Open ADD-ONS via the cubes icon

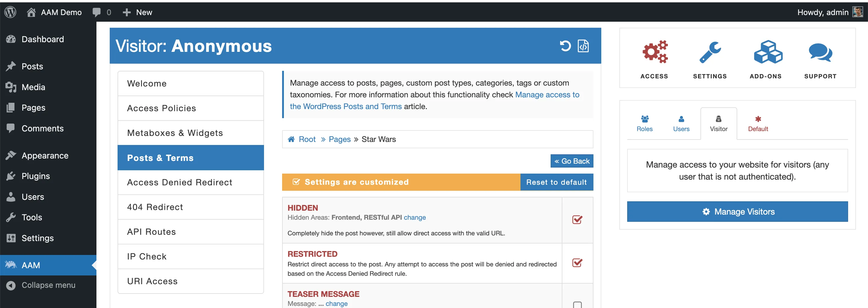pyautogui.click(x=768, y=52)
